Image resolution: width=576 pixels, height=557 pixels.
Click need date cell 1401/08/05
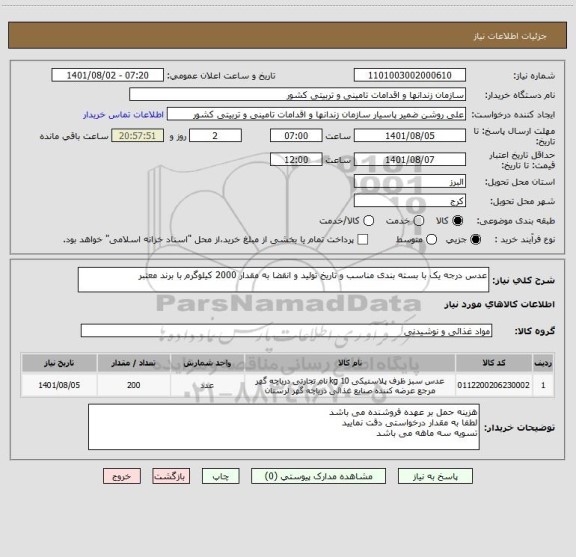[59, 385]
